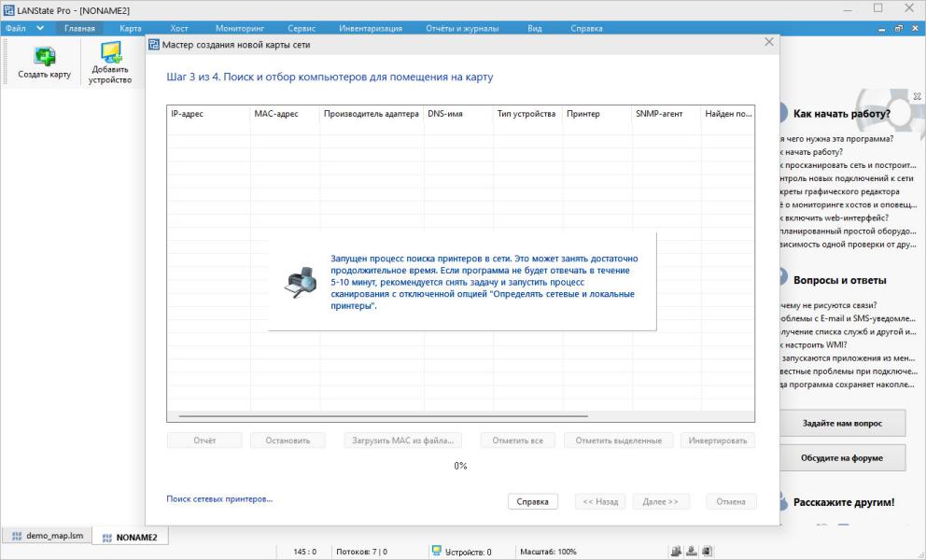Open the link как настроить WMI
Viewport: 926px width, 560px height.
coord(814,345)
